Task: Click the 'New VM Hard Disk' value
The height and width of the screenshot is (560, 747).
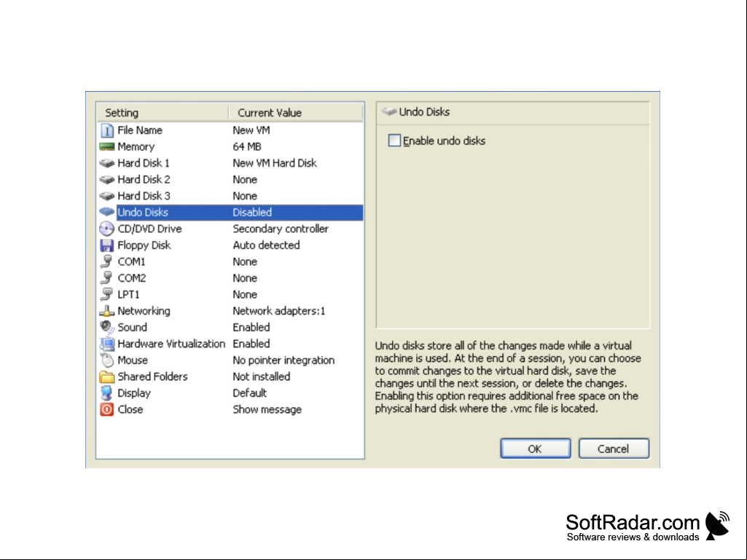Action: pyautogui.click(x=275, y=163)
